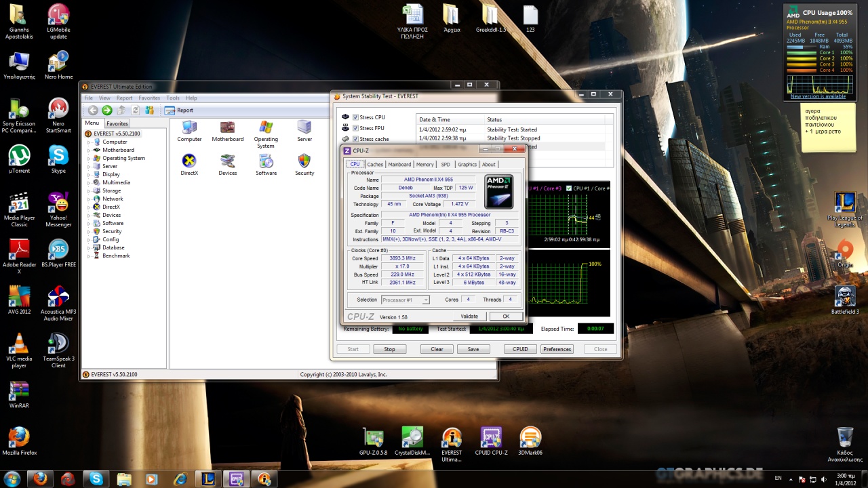Toggle the Stress FPU checkbox
The image size is (868, 488).
[x=355, y=128]
